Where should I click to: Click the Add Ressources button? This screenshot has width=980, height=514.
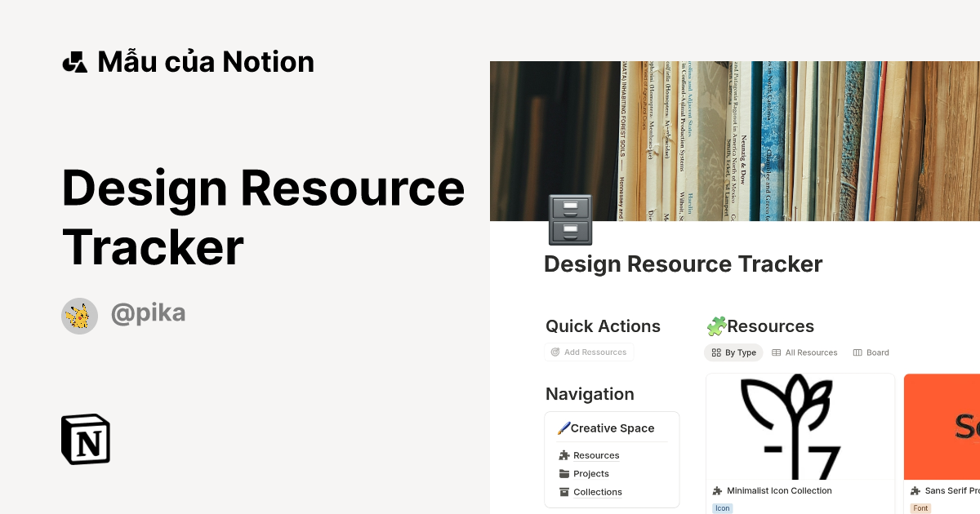(x=589, y=352)
